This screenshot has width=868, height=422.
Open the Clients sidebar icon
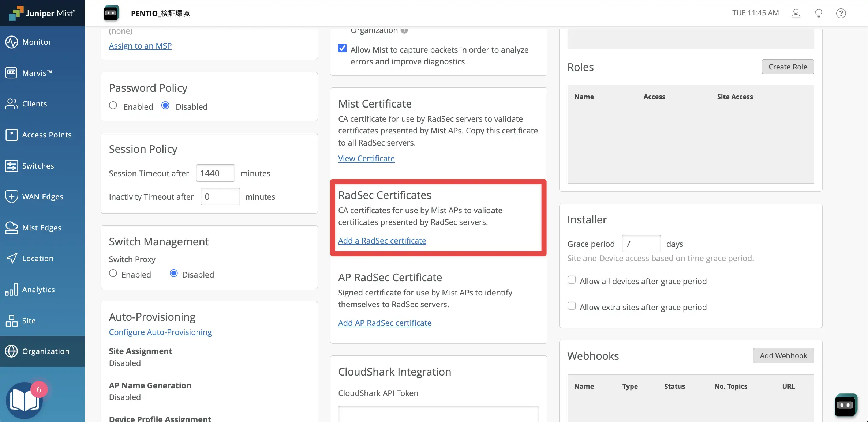click(11, 104)
